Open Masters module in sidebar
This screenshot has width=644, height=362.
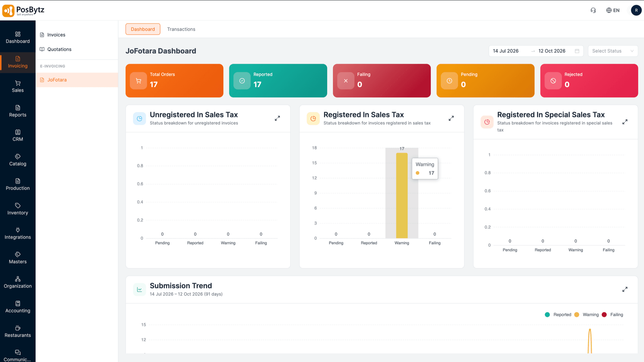(18, 258)
